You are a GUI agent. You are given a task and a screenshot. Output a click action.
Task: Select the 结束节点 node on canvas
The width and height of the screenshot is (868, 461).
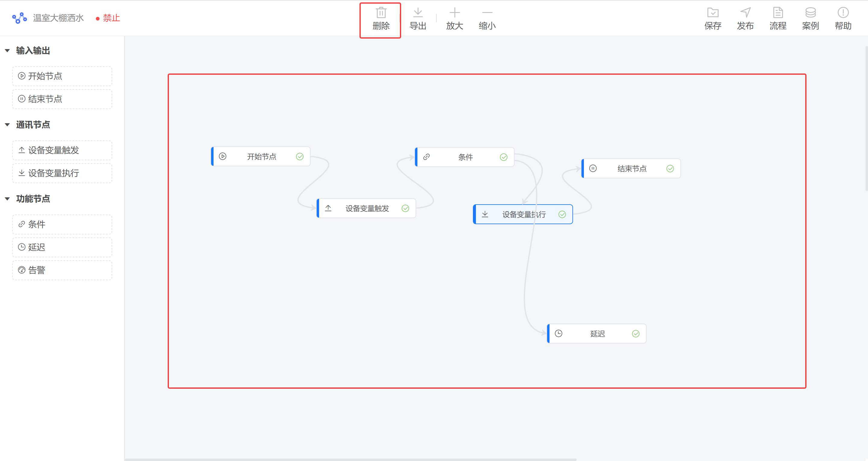pyautogui.click(x=631, y=168)
